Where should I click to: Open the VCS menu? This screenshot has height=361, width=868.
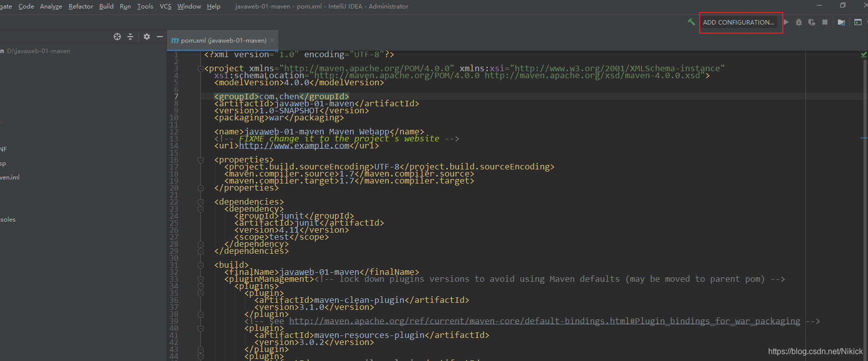tap(165, 6)
